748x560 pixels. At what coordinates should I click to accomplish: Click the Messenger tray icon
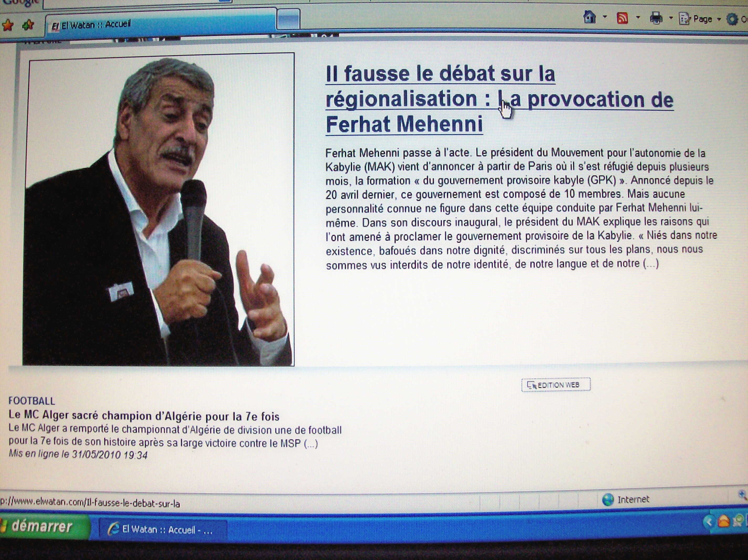pyautogui.click(x=739, y=521)
